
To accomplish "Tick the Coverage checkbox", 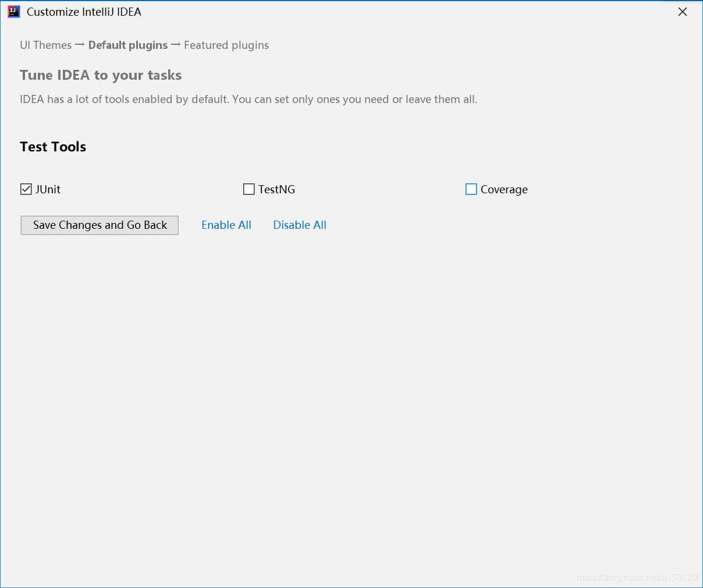I will [x=471, y=189].
